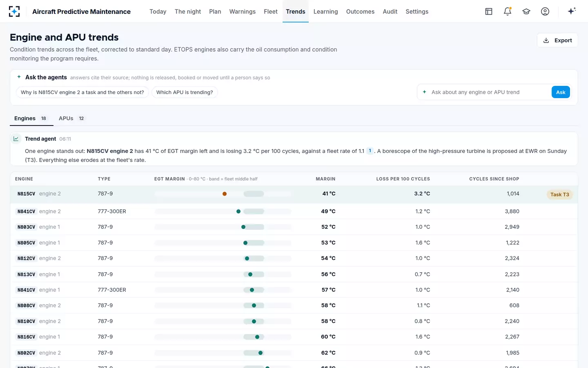588x368 pixels.
Task: Open the Outcomes tab
Action: 360,11
